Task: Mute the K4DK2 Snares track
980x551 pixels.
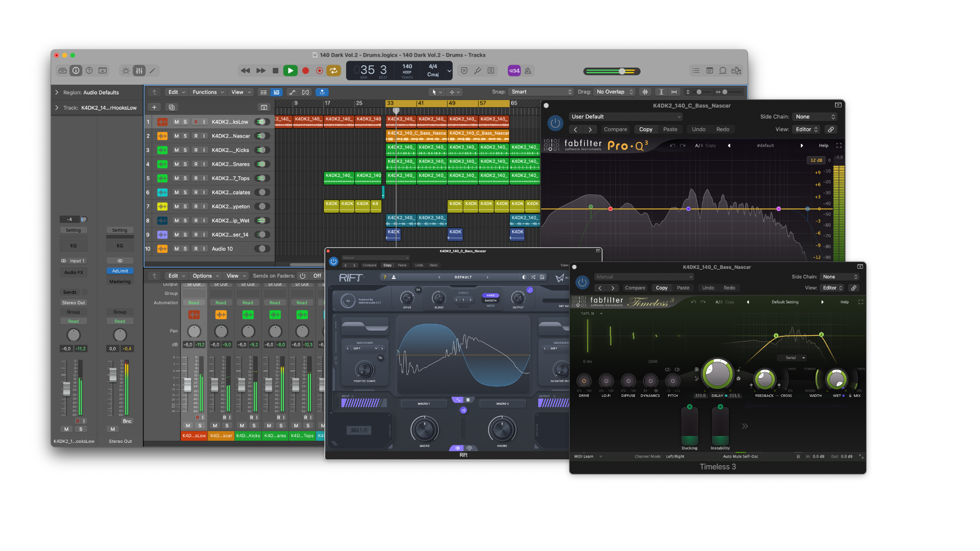Action: tap(177, 164)
